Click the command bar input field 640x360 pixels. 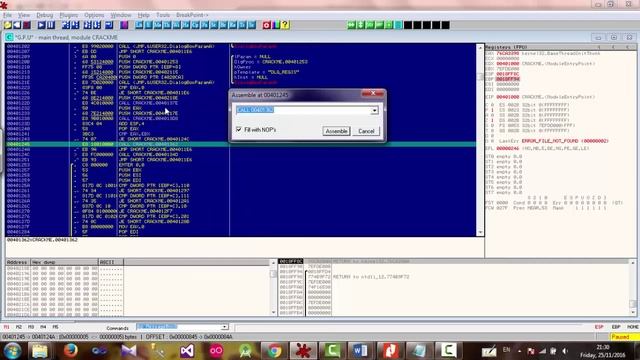click(x=179, y=327)
